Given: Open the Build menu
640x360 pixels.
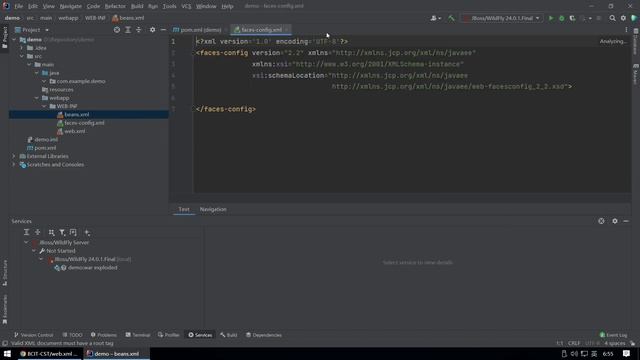Looking at the screenshot, I should [137, 6].
